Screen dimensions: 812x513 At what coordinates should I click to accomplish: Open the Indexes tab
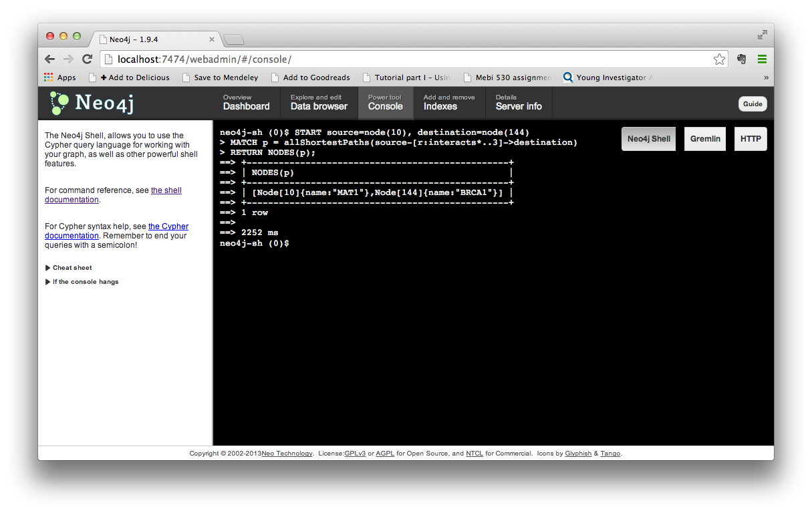[x=449, y=103]
